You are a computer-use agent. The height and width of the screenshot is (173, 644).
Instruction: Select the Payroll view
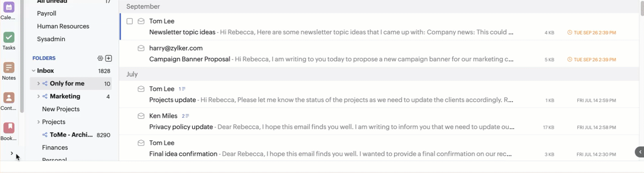tap(47, 13)
